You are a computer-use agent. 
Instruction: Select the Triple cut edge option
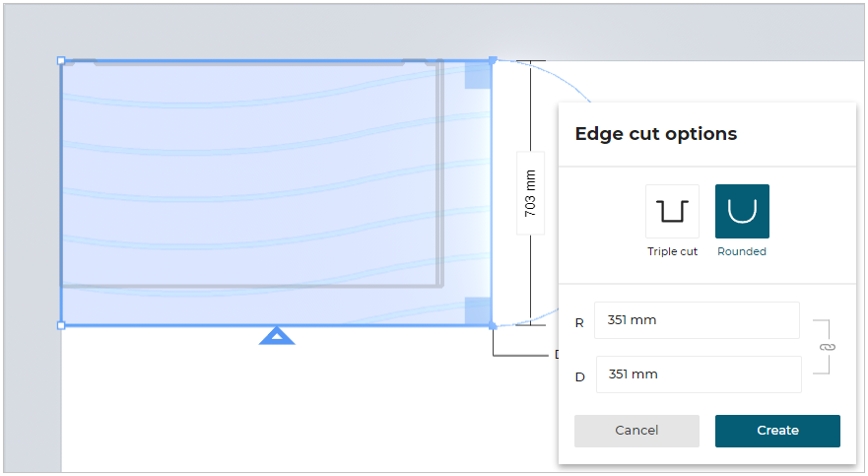672,212
